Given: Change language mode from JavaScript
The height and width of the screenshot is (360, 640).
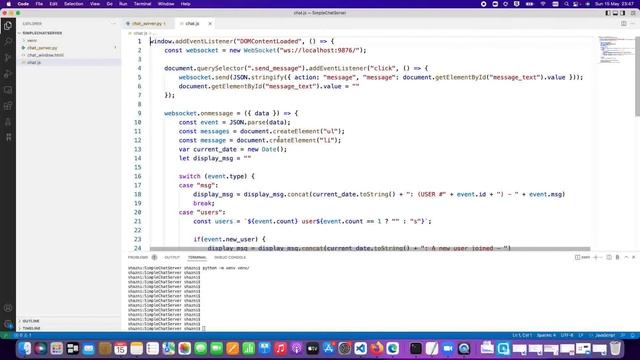Looking at the screenshot, I should 605,335.
